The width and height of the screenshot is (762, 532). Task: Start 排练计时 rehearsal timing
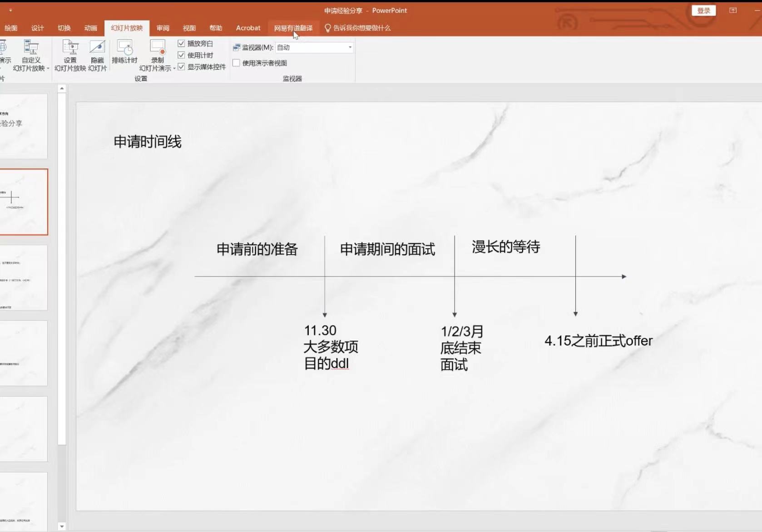(124, 48)
